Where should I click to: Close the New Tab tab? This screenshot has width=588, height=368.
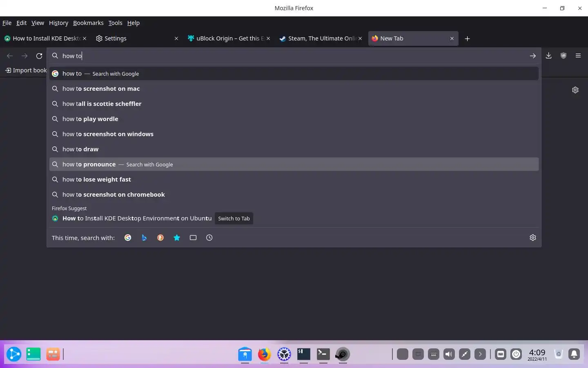tap(452, 38)
